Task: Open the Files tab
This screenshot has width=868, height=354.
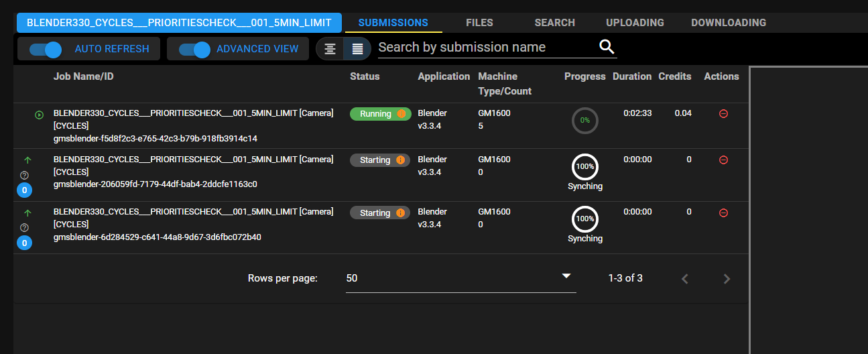Action: point(479,23)
